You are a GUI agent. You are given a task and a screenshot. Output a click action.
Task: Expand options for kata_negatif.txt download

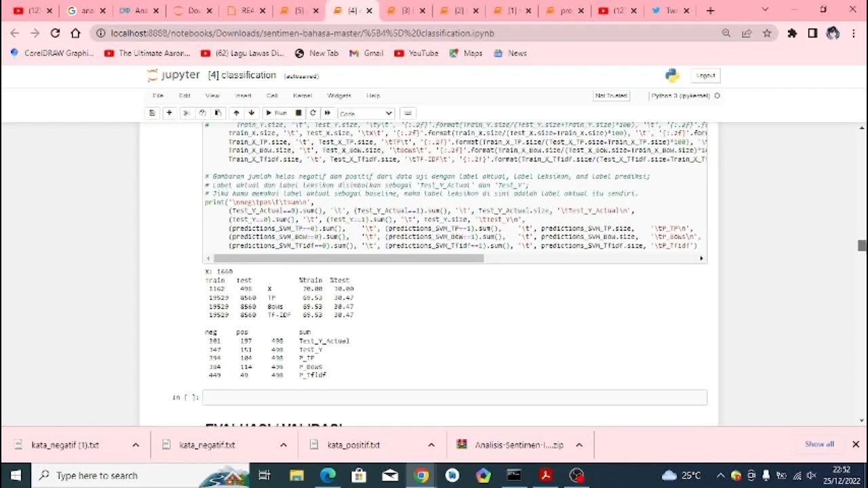pyautogui.click(x=283, y=445)
